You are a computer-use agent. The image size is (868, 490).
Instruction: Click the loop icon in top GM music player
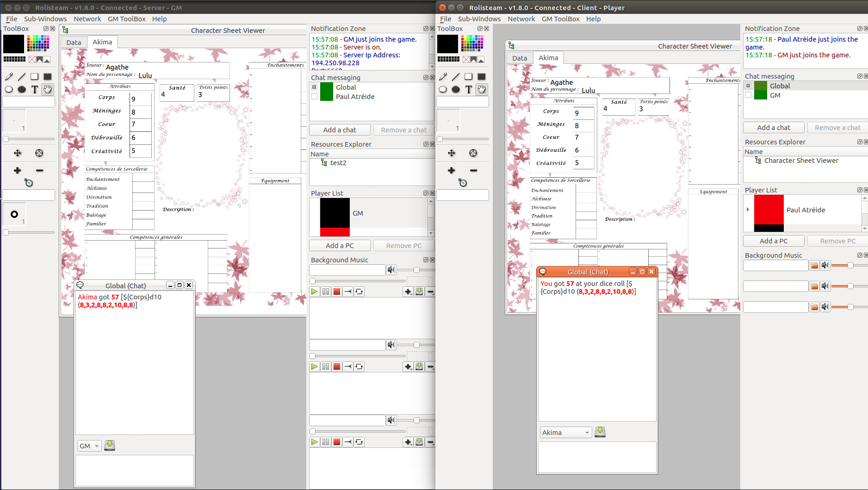(x=359, y=292)
